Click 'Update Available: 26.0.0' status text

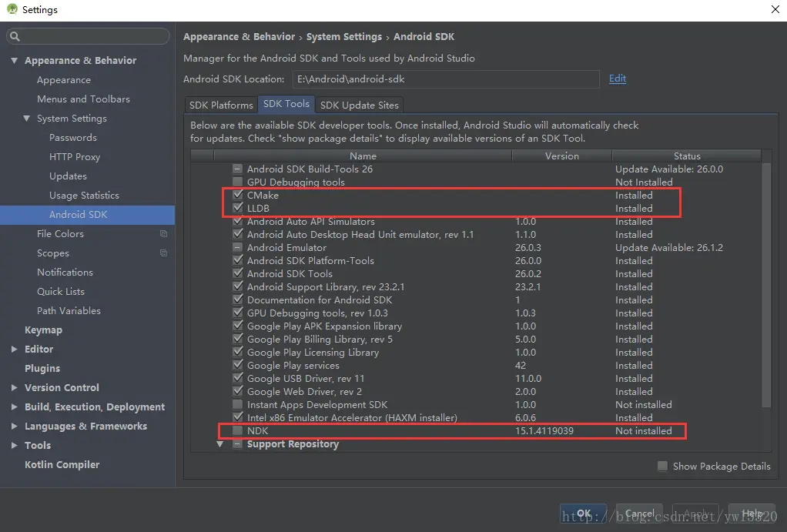(x=669, y=169)
